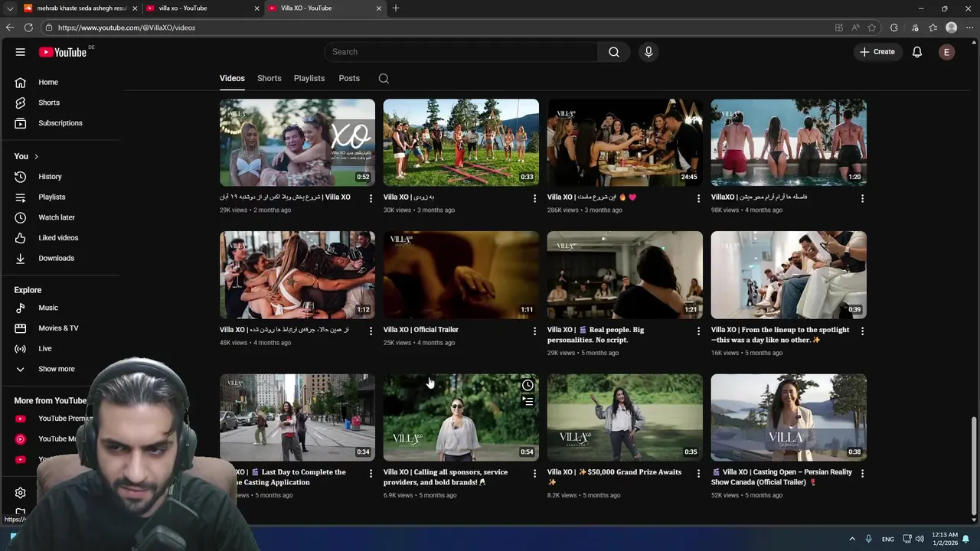This screenshot has height=551, width=980.
Task: Play the 1:20 poolside thumbnail
Action: click(x=789, y=142)
